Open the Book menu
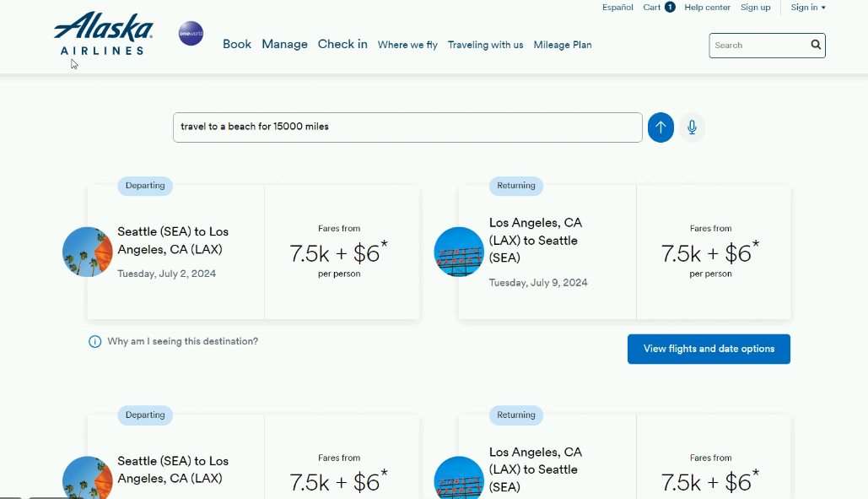Screen dimensions: 868x499 pos(237,44)
